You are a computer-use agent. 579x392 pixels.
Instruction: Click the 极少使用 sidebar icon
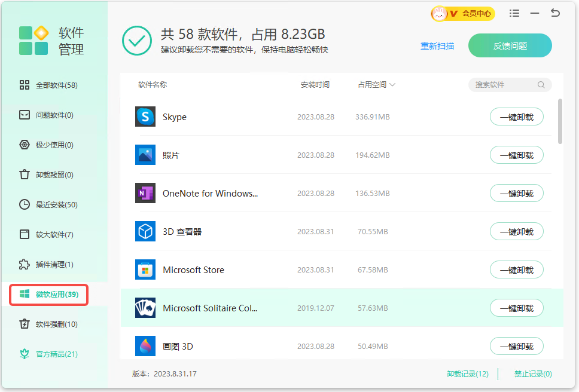25,145
